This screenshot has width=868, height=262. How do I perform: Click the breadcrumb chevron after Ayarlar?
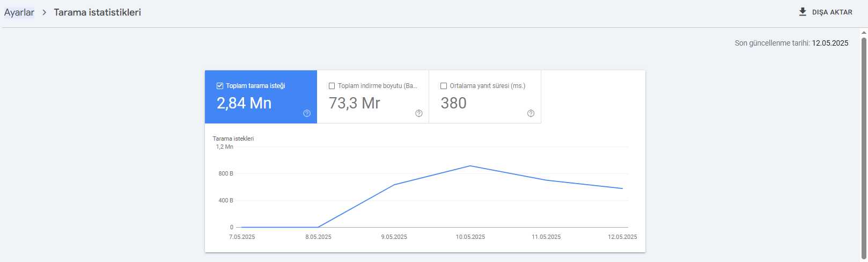click(45, 12)
